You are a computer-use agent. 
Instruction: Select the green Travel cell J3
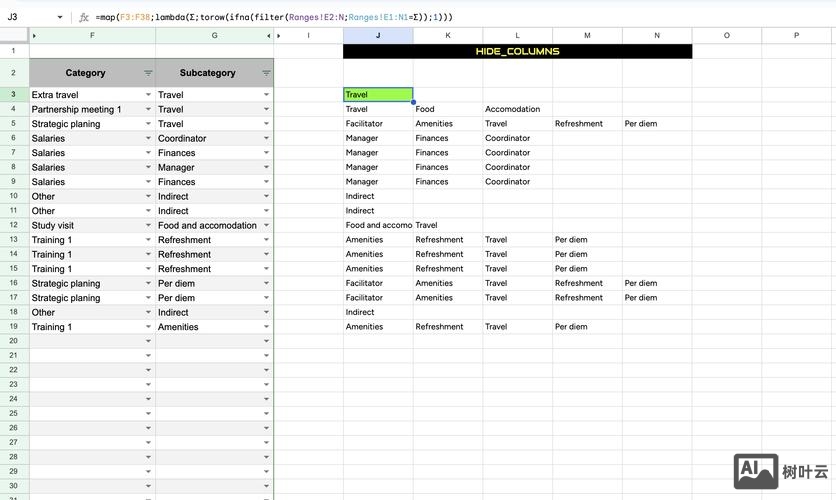coord(377,95)
